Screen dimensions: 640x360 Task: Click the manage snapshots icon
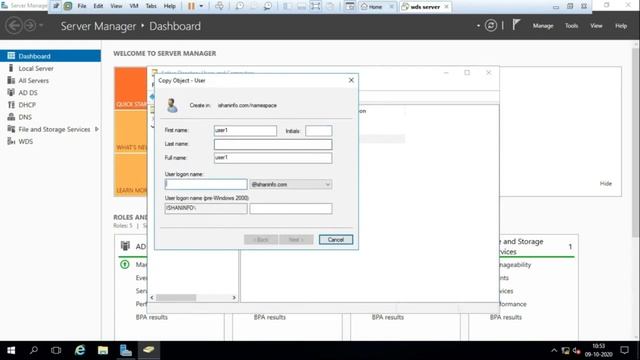pos(268,6)
